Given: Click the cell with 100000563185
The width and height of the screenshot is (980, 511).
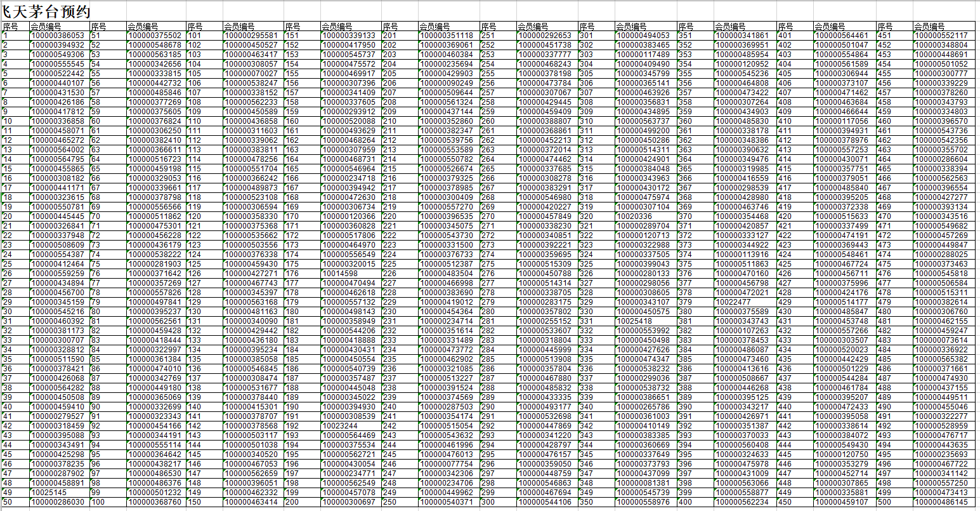Looking at the screenshot, I should pos(155,55).
